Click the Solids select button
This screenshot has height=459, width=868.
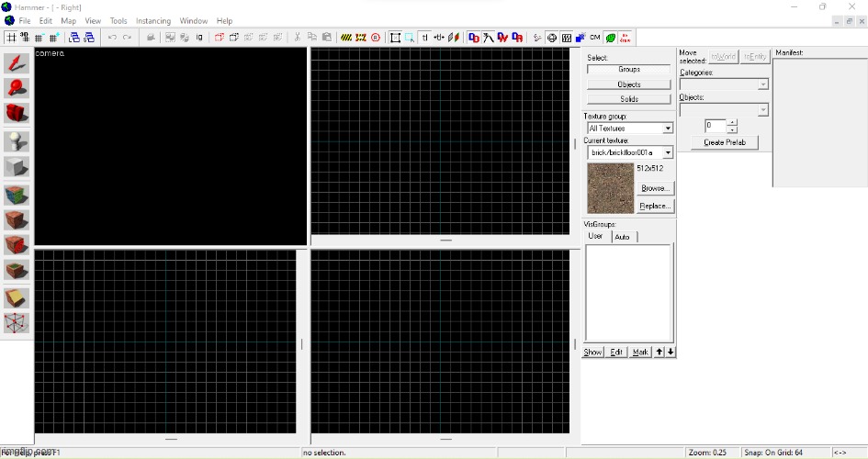(629, 99)
